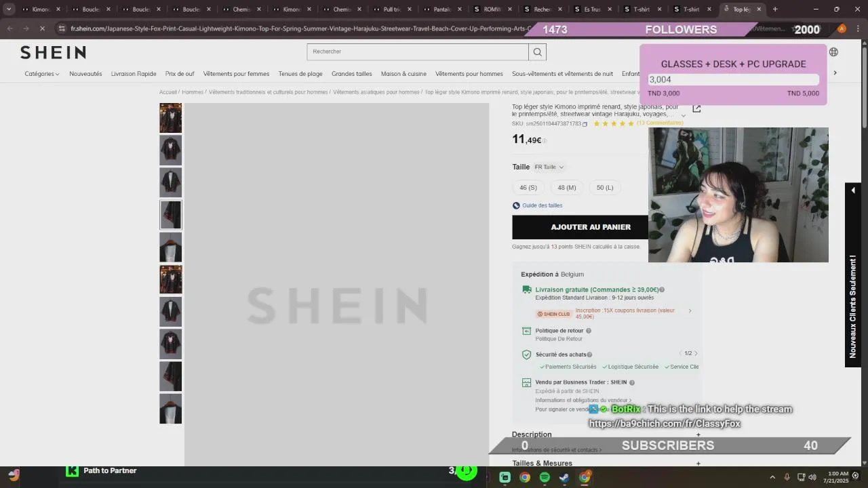Open the Livraison Rapide menu item

(134, 74)
